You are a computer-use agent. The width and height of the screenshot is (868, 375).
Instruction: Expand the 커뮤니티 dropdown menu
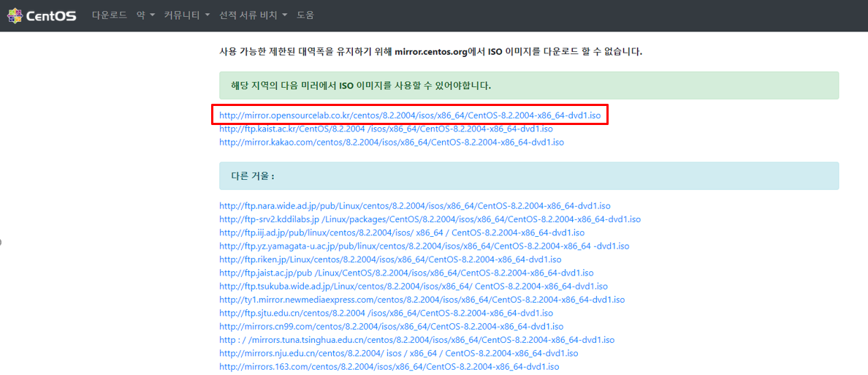click(187, 15)
